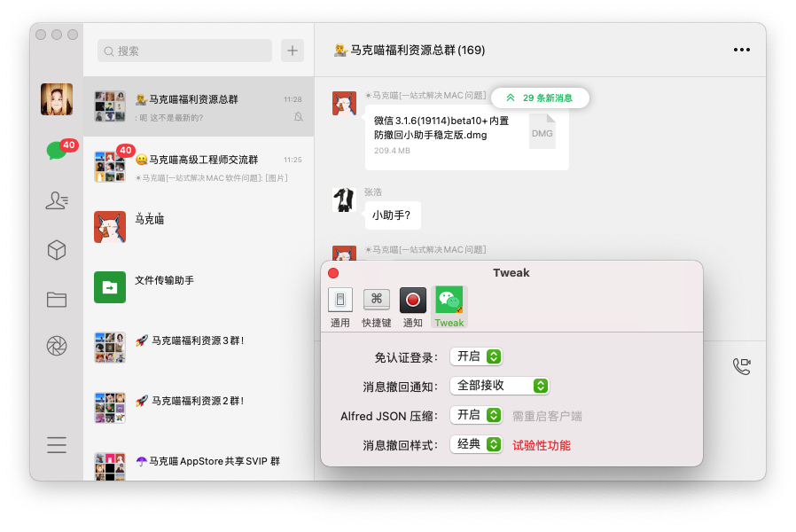
Task: Click 张浩's avatar in the conversation
Action: (x=344, y=200)
